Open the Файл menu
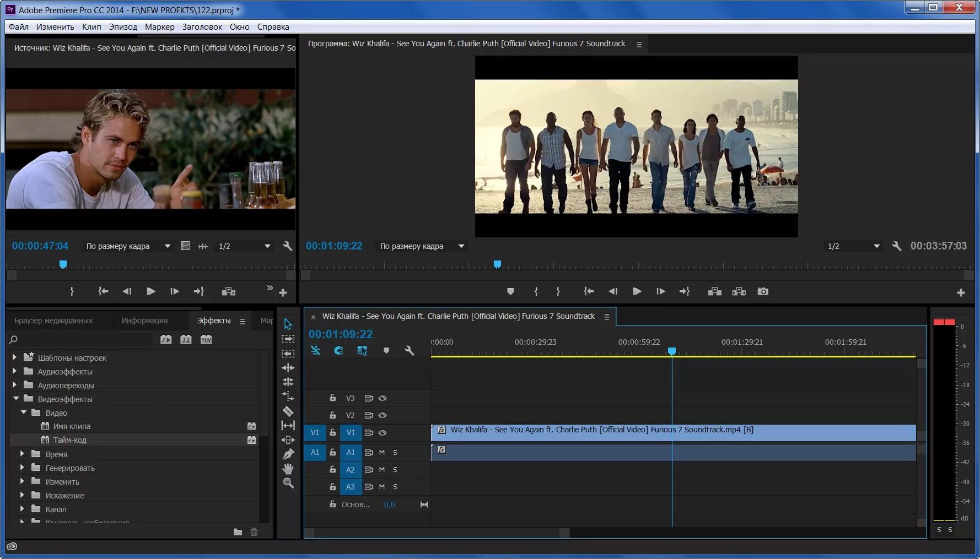 19,26
